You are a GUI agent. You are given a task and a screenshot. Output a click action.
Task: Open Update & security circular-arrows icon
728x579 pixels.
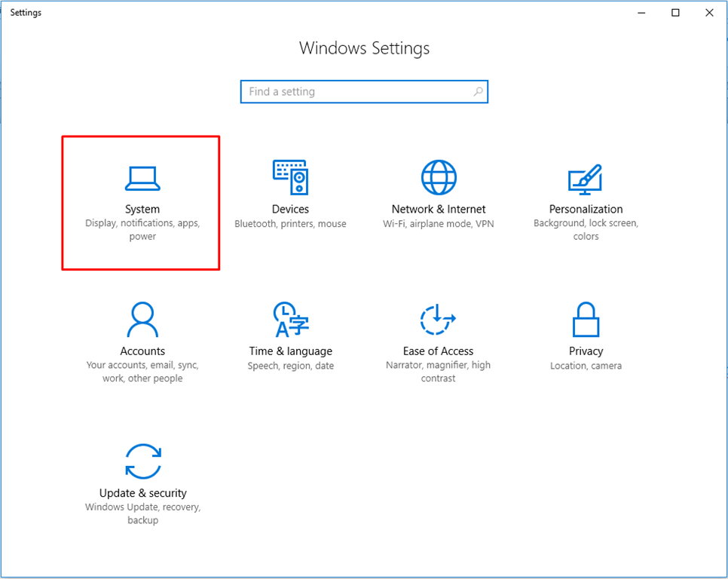(x=142, y=461)
